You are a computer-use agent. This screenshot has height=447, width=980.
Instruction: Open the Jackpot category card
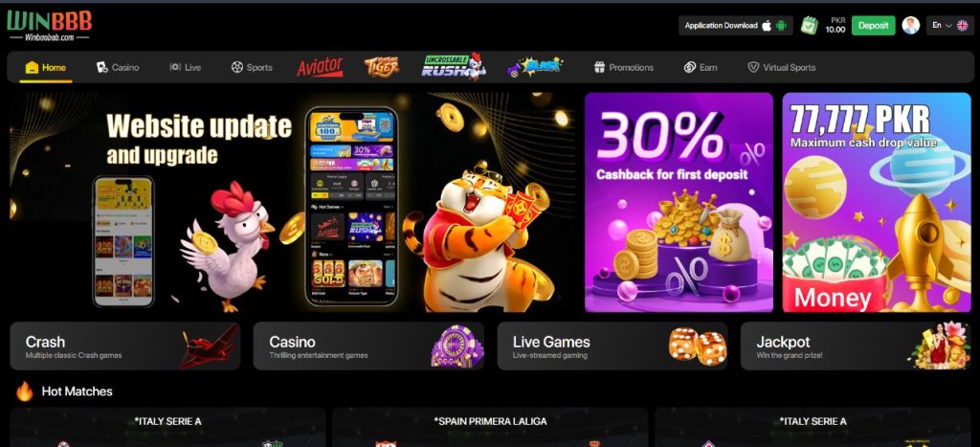coord(856,346)
